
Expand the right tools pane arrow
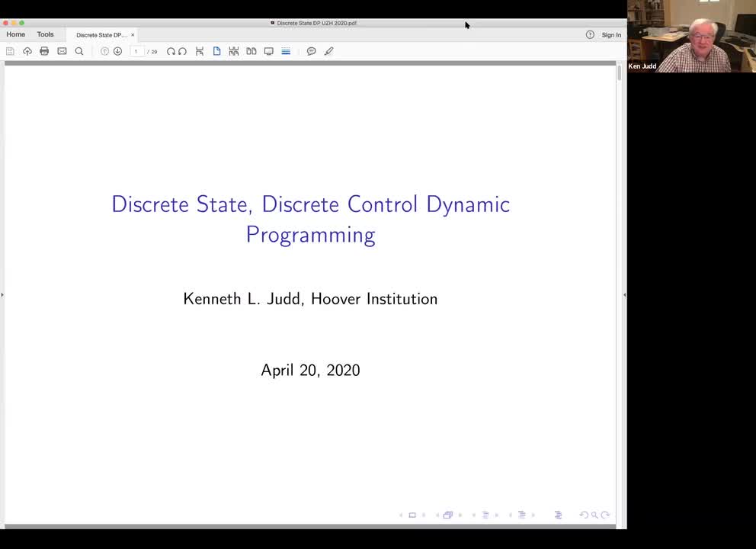pos(625,294)
